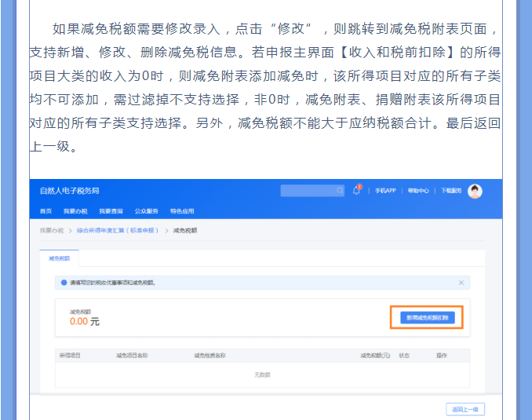Click the 新增减免税额扣除 button
The height and width of the screenshot is (420, 532).
[x=428, y=317]
